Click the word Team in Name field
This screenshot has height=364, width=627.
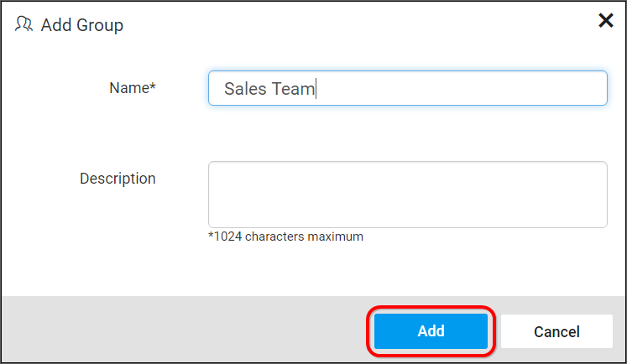(x=293, y=89)
